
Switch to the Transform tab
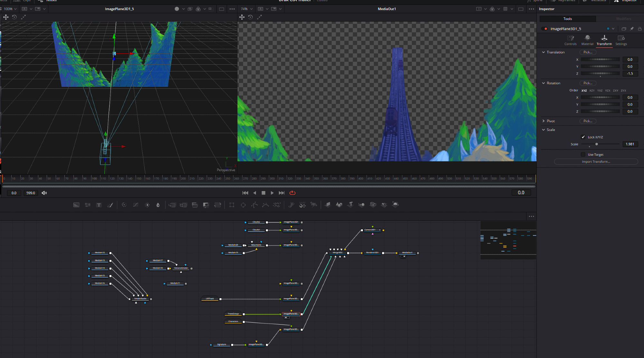coord(604,40)
